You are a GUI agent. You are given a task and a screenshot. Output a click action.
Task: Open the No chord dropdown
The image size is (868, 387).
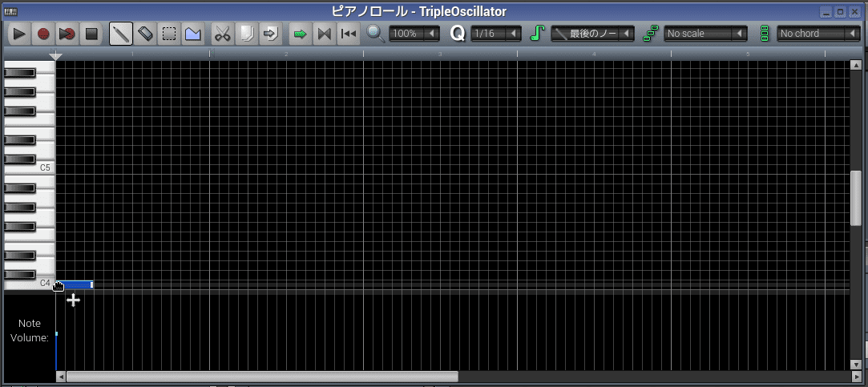click(x=819, y=33)
